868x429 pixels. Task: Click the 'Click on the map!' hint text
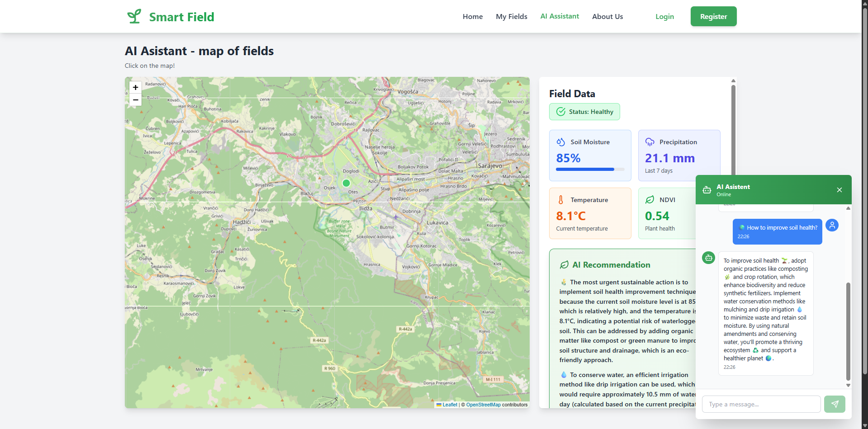[150, 66]
